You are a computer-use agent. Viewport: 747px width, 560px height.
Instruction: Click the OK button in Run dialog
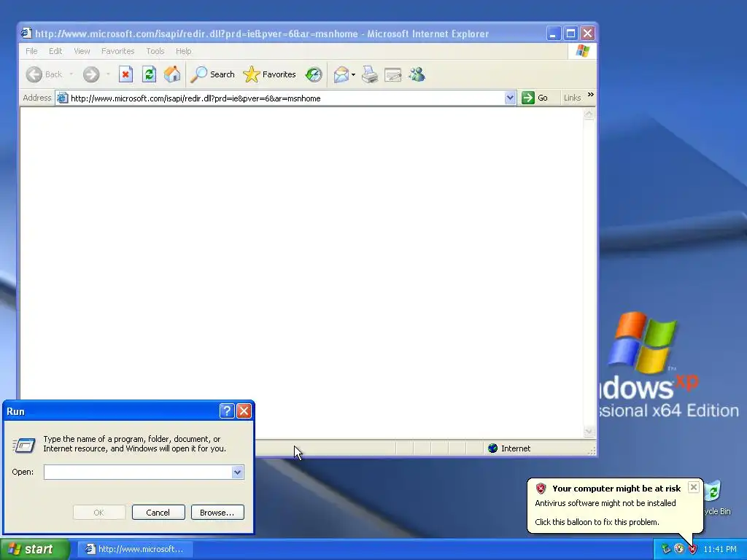pyautogui.click(x=99, y=513)
